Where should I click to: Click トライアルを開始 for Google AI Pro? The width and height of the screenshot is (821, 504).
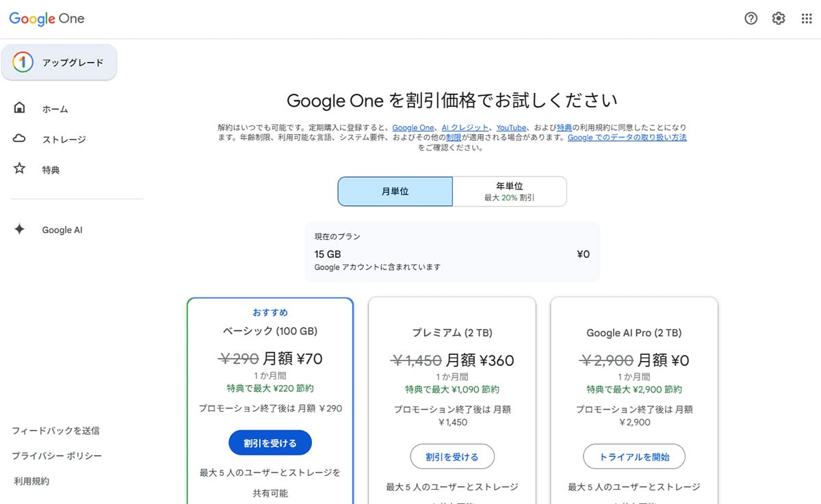click(634, 457)
